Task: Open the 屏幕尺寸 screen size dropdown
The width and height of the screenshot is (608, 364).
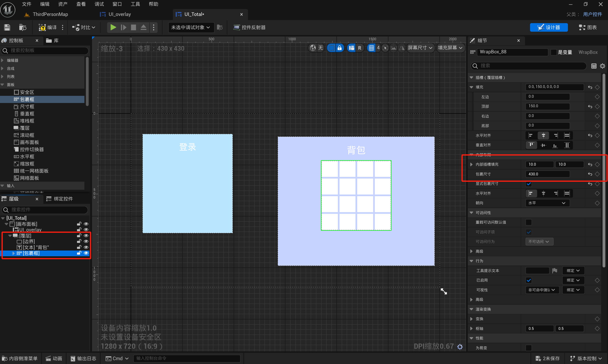Action: pos(420,48)
